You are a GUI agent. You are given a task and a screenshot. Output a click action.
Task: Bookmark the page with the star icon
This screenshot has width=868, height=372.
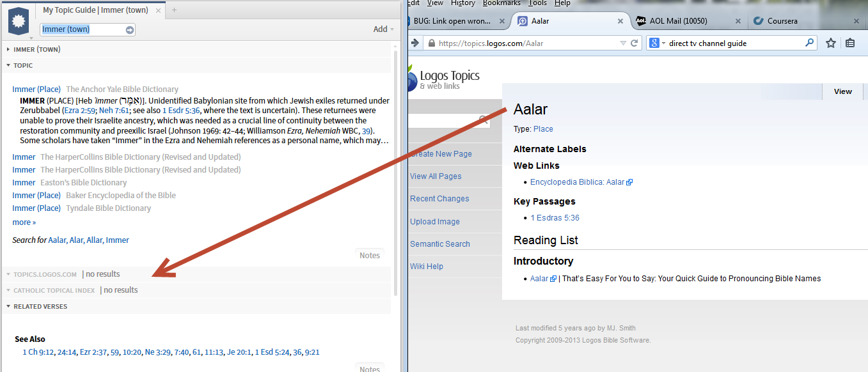coord(830,43)
